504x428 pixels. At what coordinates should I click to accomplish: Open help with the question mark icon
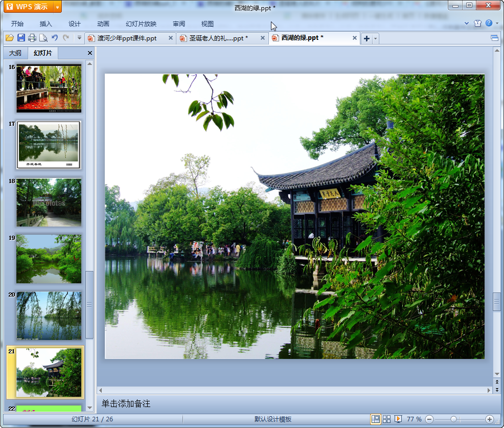pyautogui.click(x=489, y=23)
